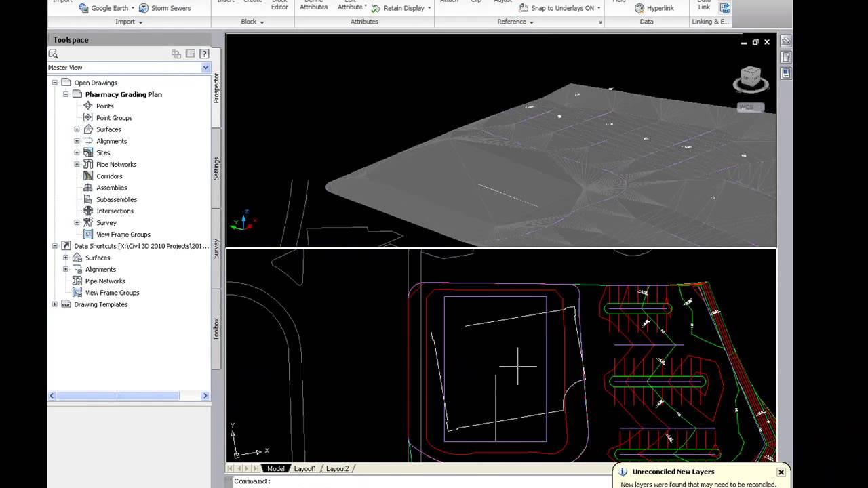Expand the Surfaces node under Pharmacy Grading Plan
Screen dimensions: 868x488
(x=77, y=129)
